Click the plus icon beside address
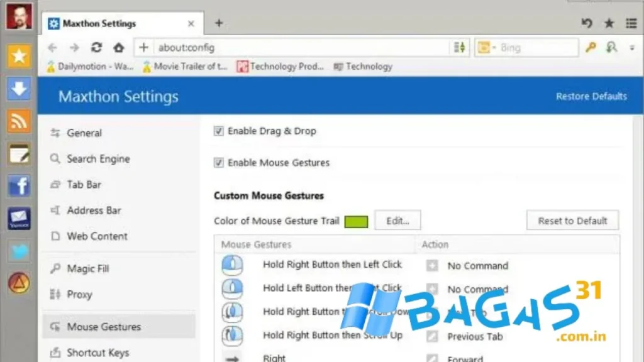Viewport: 644px width, 362px height. pyautogui.click(x=143, y=48)
